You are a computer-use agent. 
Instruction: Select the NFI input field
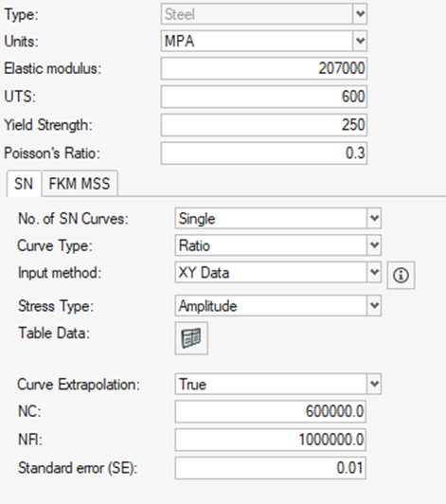click(x=271, y=440)
